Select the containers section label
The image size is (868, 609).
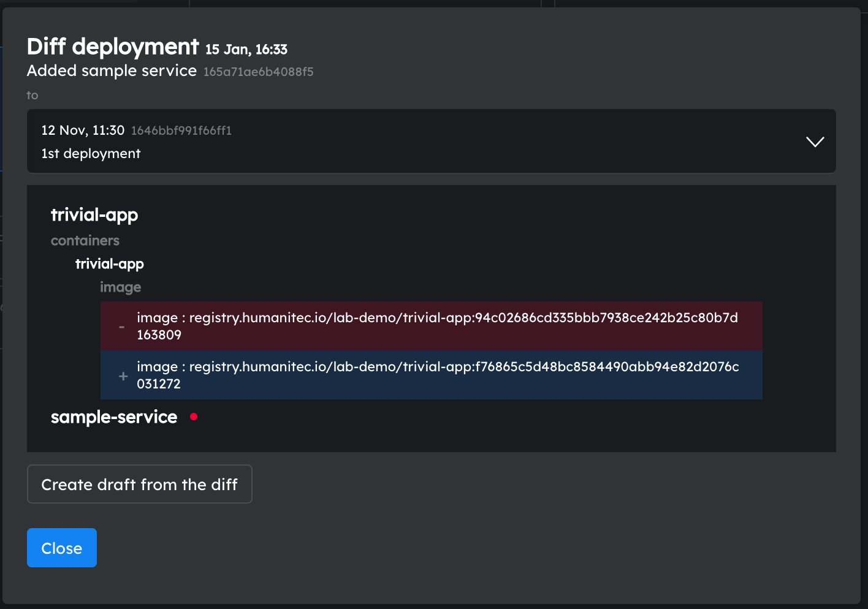click(85, 241)
